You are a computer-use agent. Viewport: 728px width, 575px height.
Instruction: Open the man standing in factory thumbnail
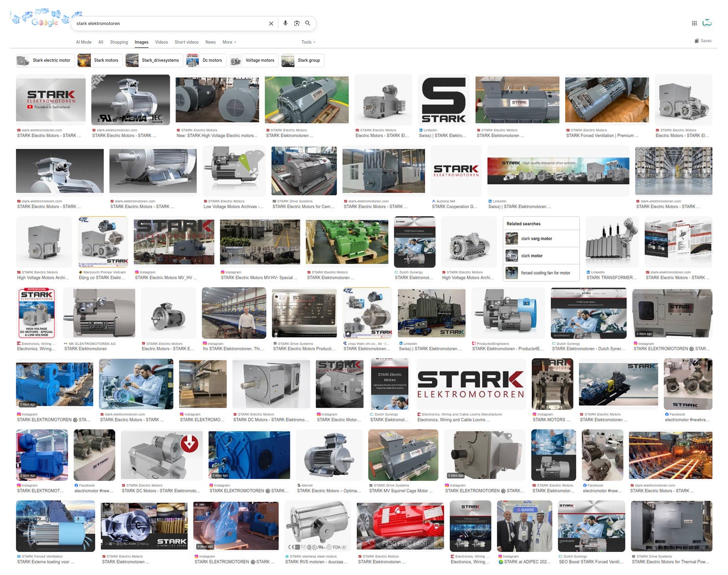click(234, 313)
